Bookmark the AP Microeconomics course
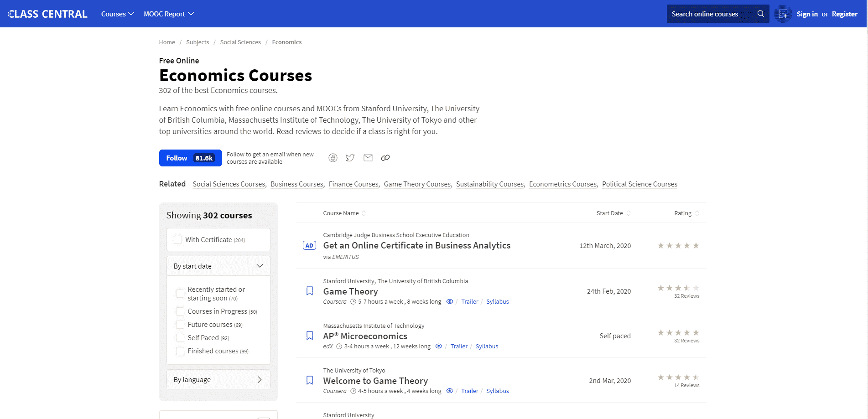Screen dimensions: 868x419 coord(310,336)
